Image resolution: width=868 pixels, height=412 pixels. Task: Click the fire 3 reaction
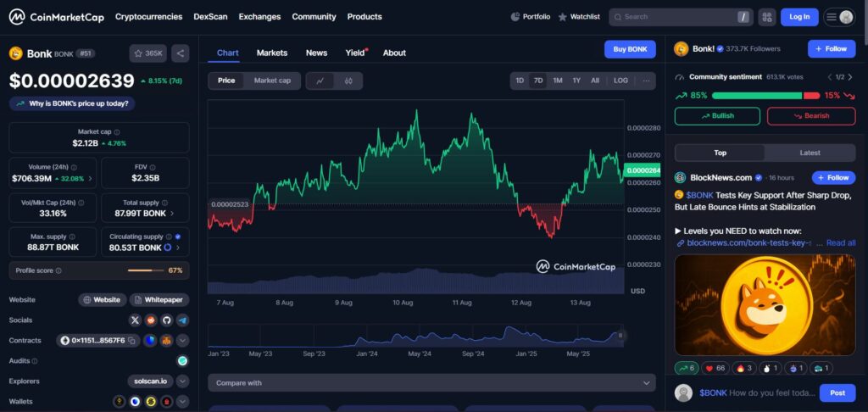click(x=744, y=368)
